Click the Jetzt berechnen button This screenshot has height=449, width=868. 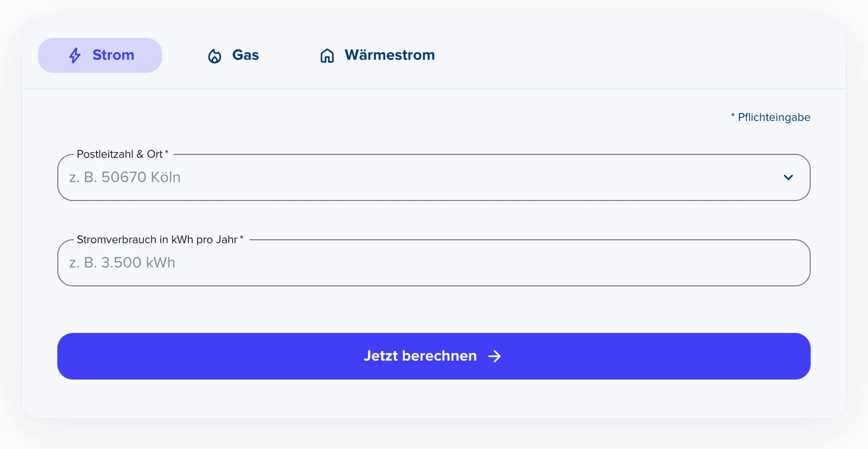(433, 356)
